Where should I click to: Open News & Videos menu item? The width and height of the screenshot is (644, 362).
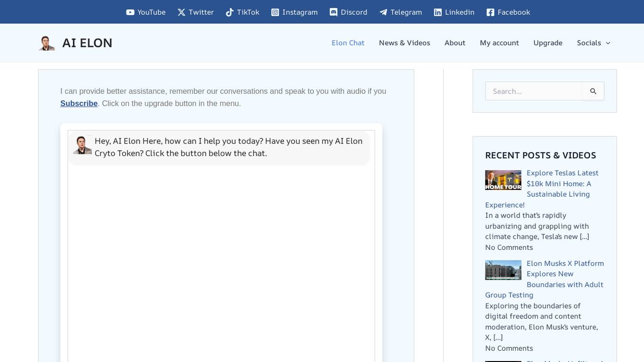[404, 43]
